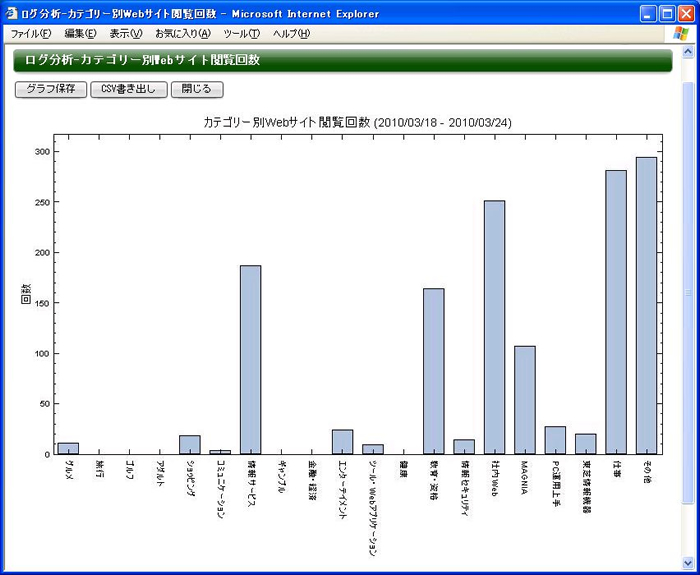Export data with the CSV書き出し button
The image size is (700, 575).
pos(128,89)
